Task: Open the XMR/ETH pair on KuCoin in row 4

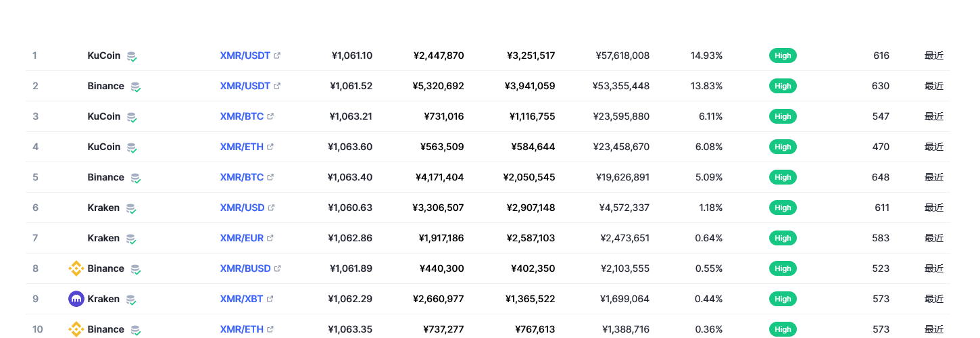Action: click(x=242, y=147)
